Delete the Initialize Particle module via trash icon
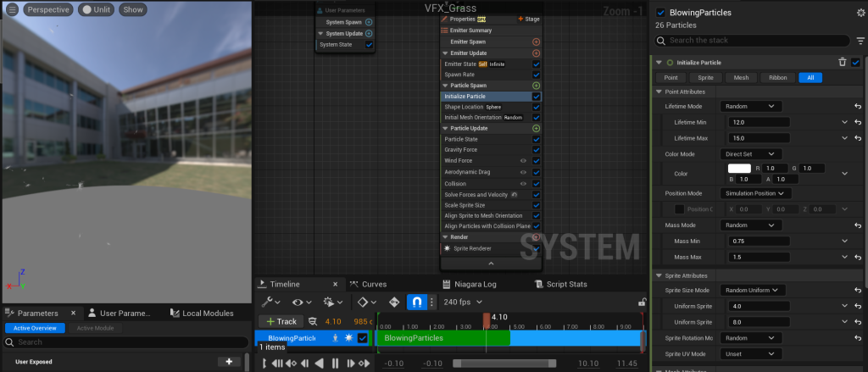 pyautogui.click(x=842, y=62)
